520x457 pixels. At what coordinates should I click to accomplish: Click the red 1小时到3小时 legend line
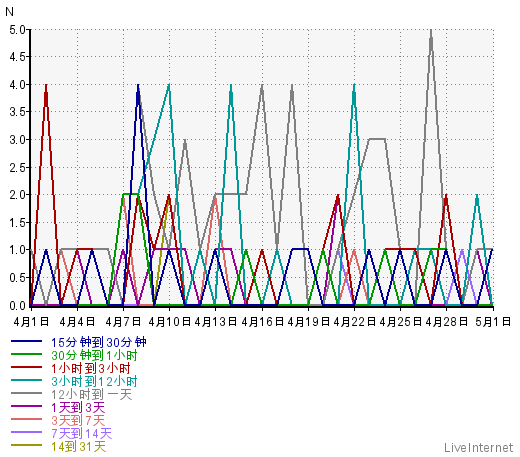tap(26, 367)
